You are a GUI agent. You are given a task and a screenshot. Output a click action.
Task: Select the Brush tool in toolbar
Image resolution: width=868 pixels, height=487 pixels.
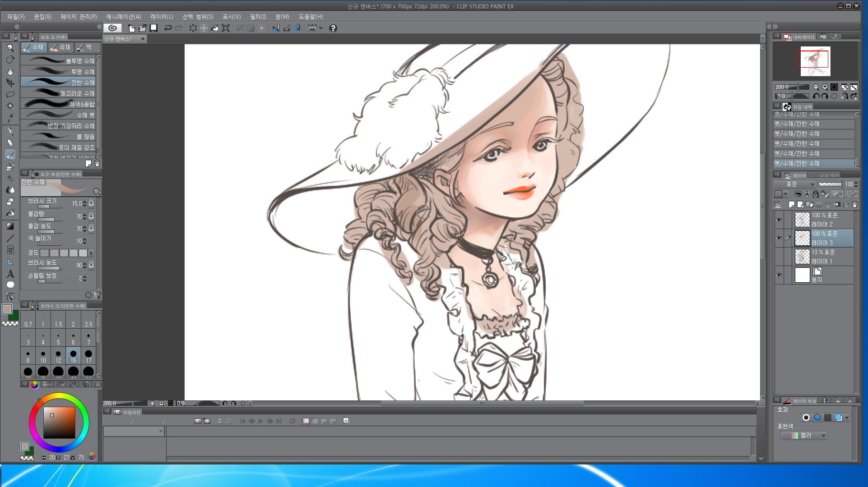point(10,155)
